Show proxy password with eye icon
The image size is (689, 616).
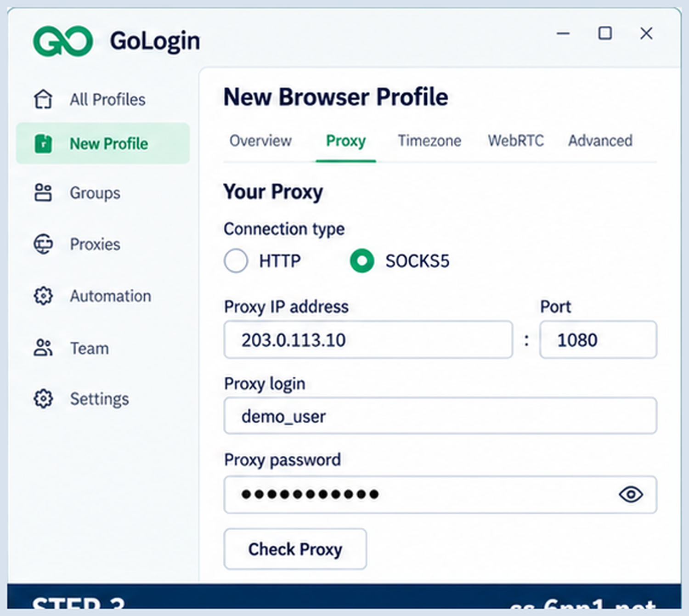[x=631, y=494]
